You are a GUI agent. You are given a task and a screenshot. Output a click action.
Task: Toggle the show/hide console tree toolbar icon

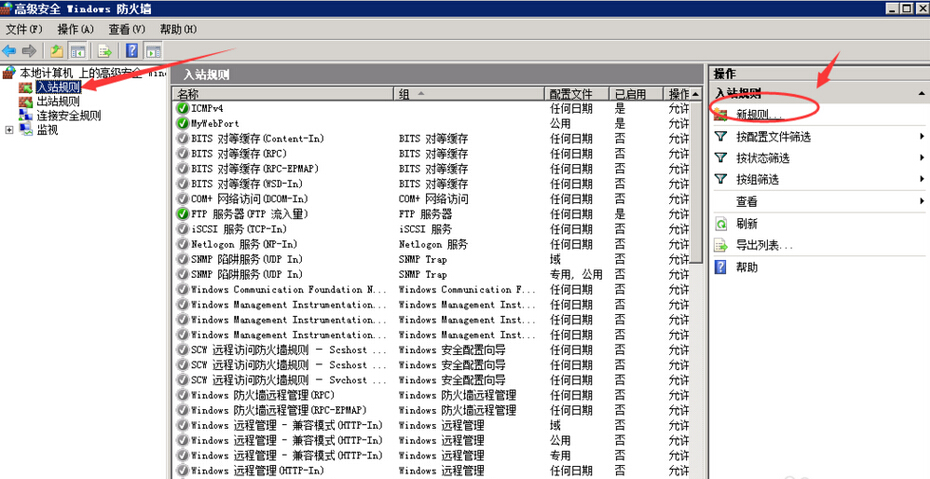[77, 50]
